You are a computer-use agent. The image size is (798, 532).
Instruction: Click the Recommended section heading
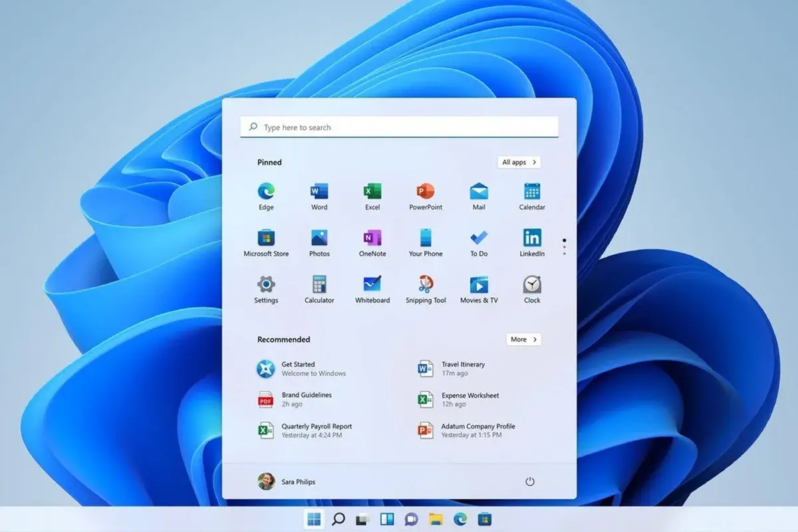(284, 339)
